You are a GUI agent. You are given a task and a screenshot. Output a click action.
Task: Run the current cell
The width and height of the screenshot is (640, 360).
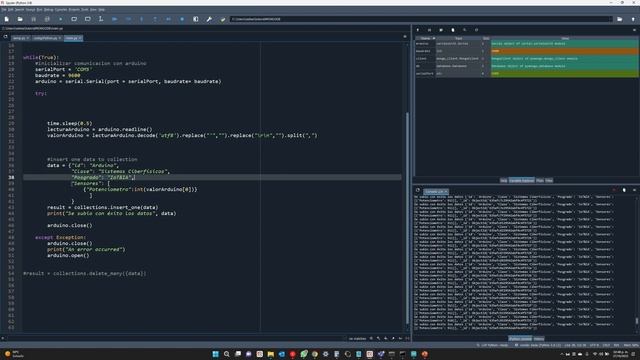click(x=74, y=19)
